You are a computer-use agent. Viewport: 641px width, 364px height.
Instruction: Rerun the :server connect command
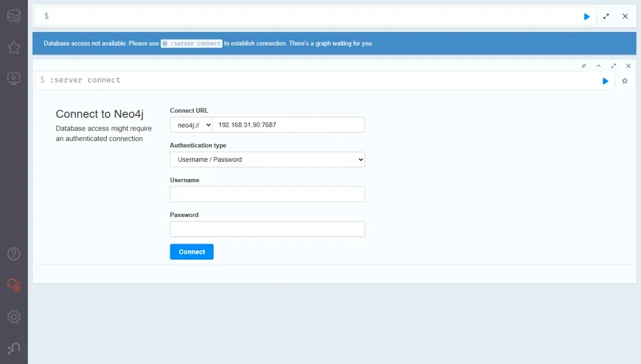(x=605, y=81)
